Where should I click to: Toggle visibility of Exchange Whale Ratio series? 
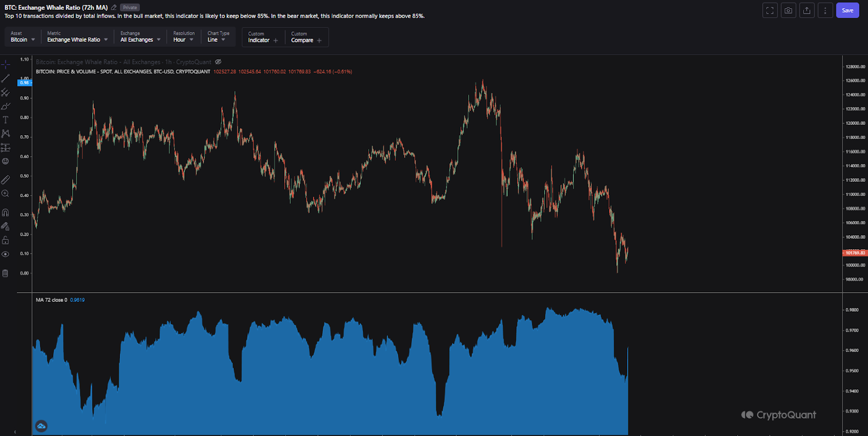218,62
